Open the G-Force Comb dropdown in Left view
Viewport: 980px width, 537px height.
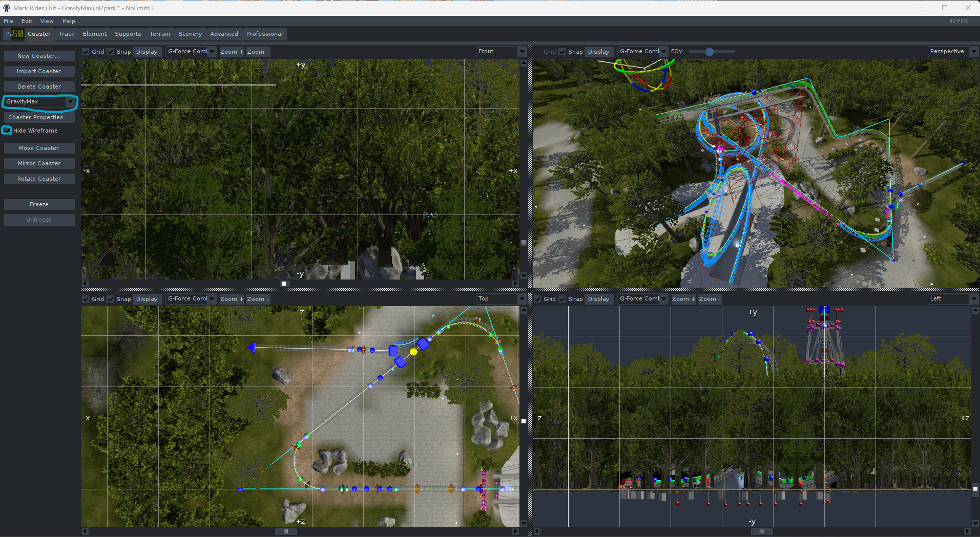pos(643,299)
